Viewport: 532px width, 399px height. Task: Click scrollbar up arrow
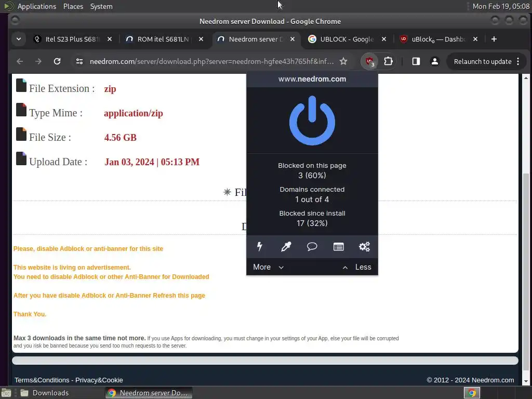(526, 78)
